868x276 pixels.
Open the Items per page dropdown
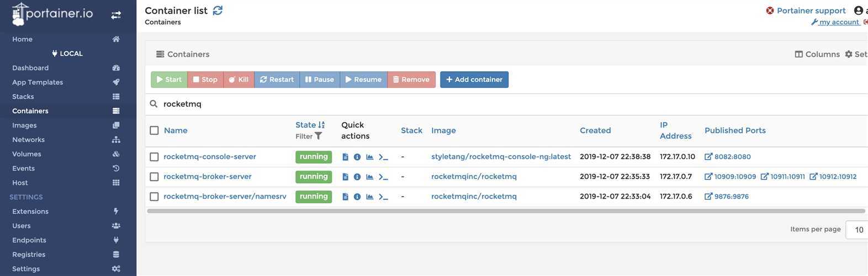[857, 230]
